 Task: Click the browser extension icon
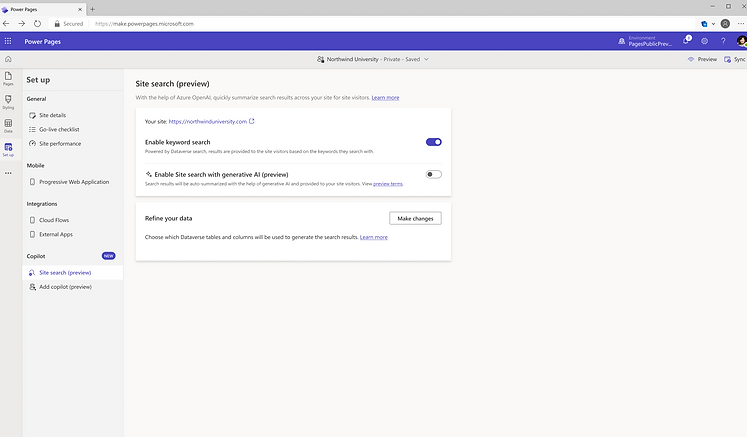[x=704, y=24]
